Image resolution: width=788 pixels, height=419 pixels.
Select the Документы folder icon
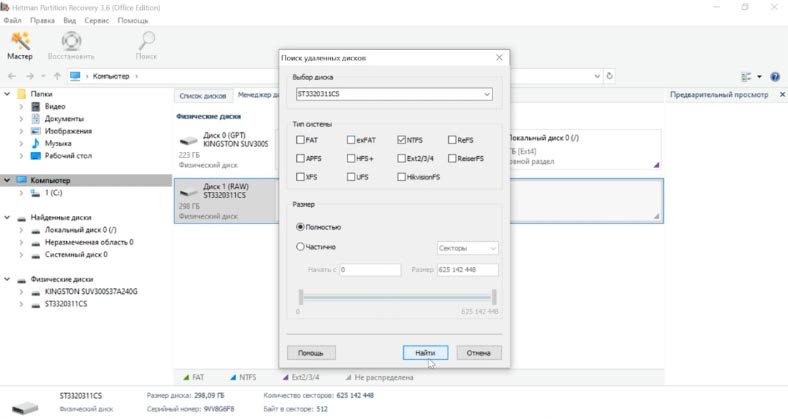pyautogui.click(x=35, y=119)
